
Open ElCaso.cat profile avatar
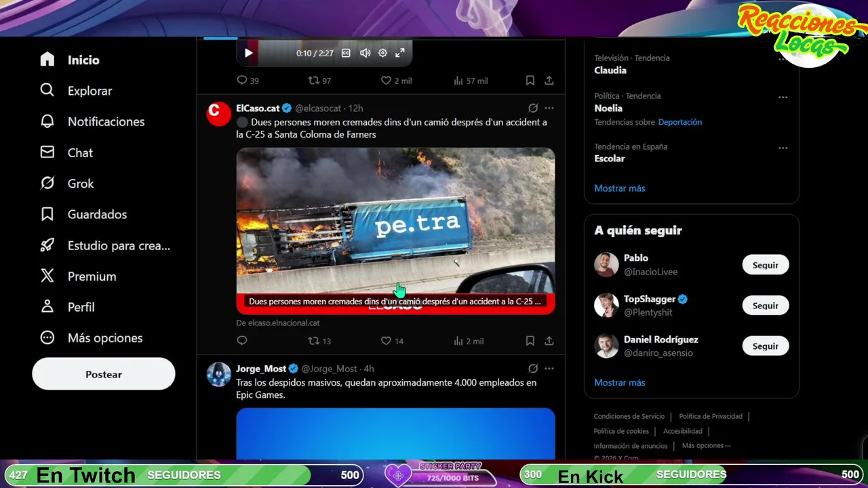coord(218,114)
